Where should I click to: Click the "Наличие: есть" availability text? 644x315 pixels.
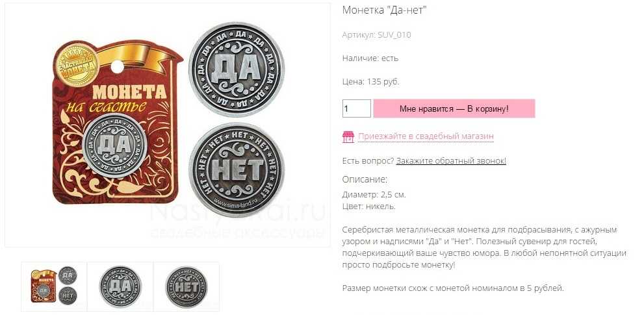coord(370,58)
